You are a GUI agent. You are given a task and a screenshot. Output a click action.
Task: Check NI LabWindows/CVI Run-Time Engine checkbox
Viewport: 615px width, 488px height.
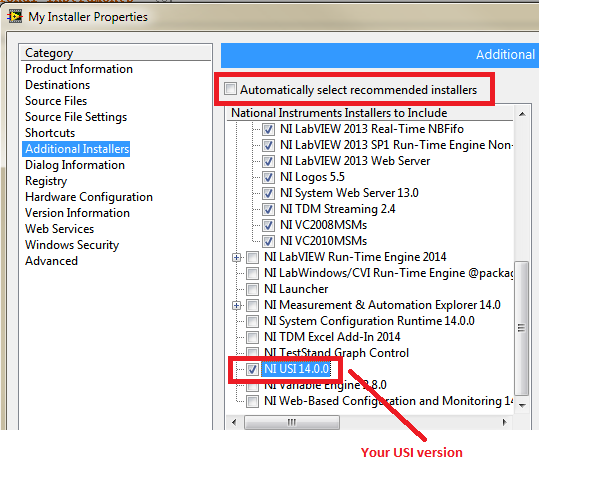[x=253, y=273]
